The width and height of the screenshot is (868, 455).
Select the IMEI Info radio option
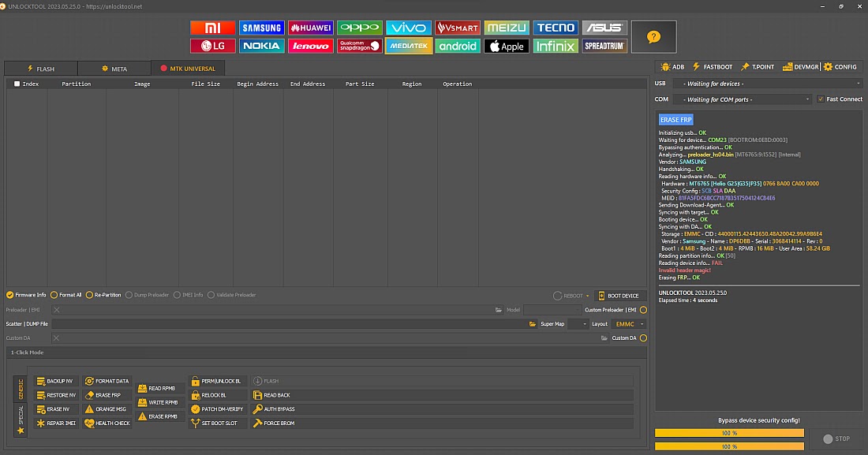tap(177, 295)
